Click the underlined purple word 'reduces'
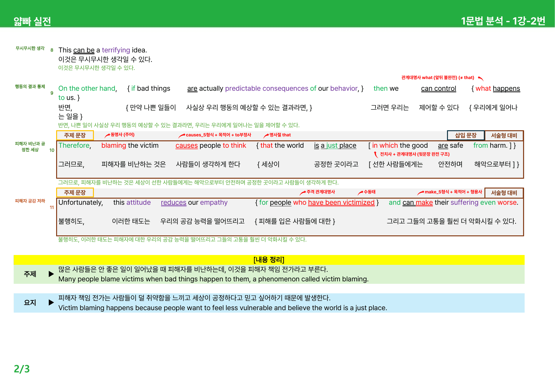Screen dimensions: 555x392 (174, 202)
